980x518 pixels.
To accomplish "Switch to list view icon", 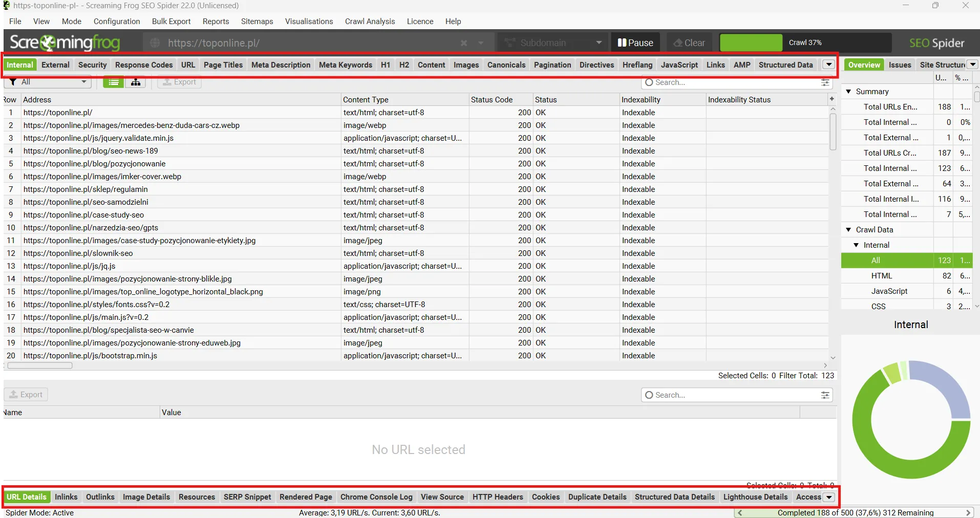I will pyautogui.click(x=114, y=82).
